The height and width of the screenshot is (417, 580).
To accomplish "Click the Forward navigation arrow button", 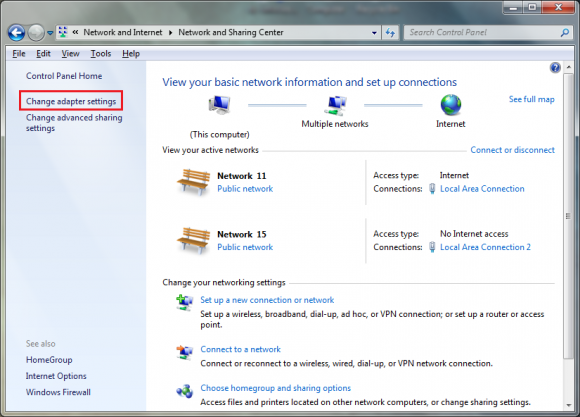I will tap(36, 33).
